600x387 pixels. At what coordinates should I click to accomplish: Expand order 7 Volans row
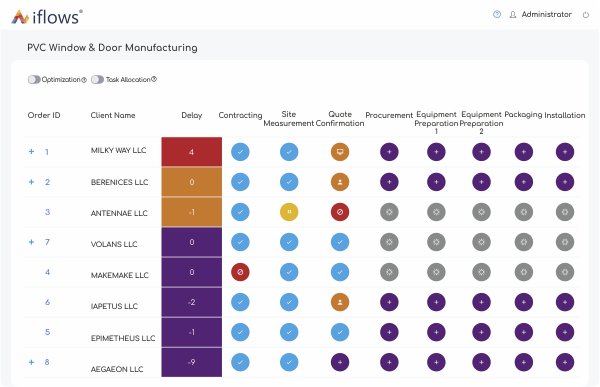click(31, 242)
